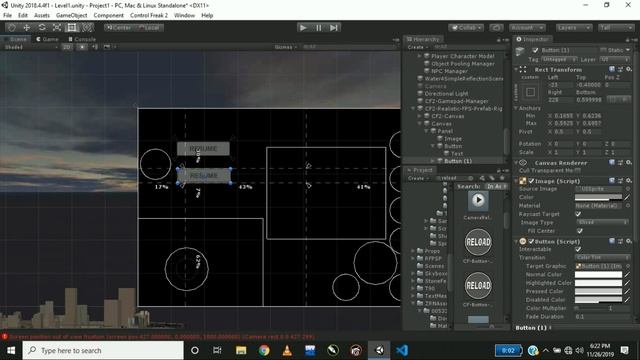Open the GameObject menu
640x360 pixels.
tap(71, 15)
